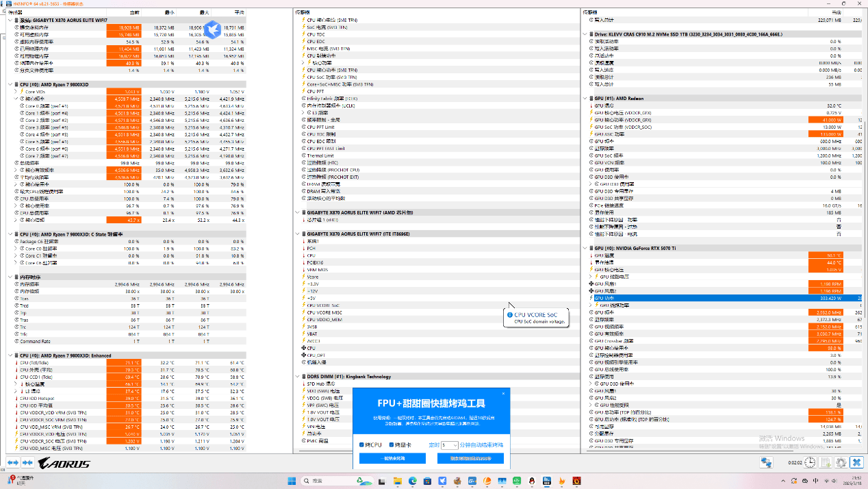Click the expand-columns left-right arrows button in HWiNFO
The width and height of the screenshot is (868, 489).
[13, 463]
